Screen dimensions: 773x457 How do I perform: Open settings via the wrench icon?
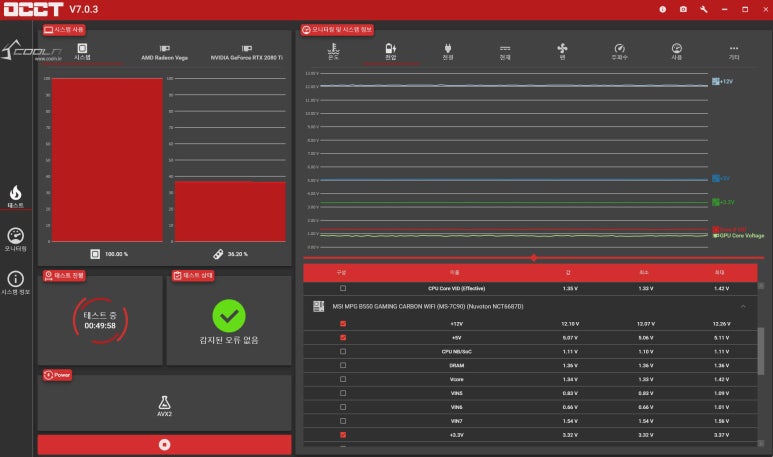click(x=703, y=9)
